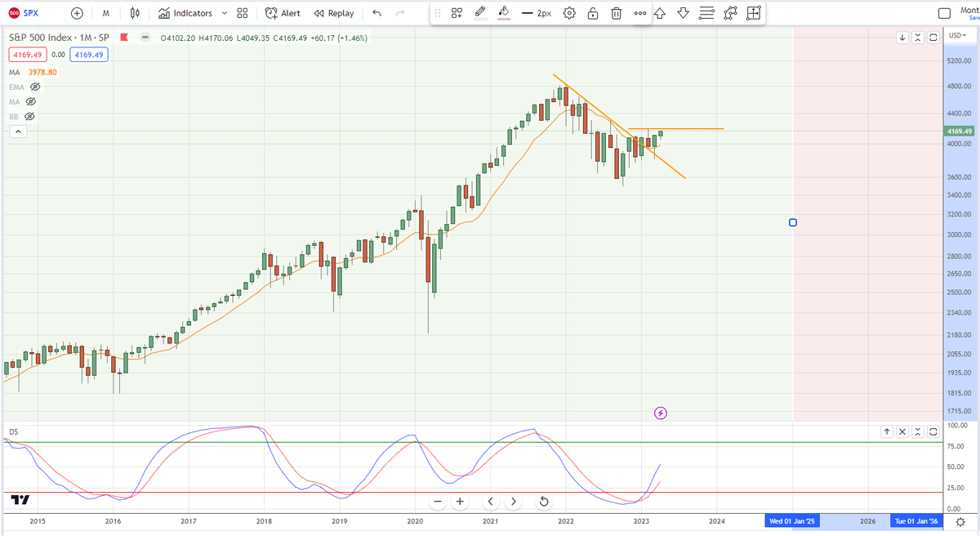Click the red flag next to symbol title
The image size is (980, 536).
124,38
